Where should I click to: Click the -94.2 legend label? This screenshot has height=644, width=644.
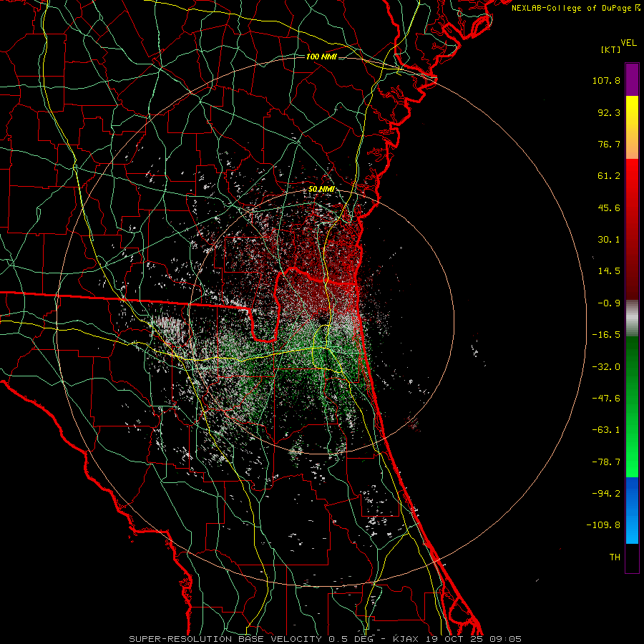(606, 493)
